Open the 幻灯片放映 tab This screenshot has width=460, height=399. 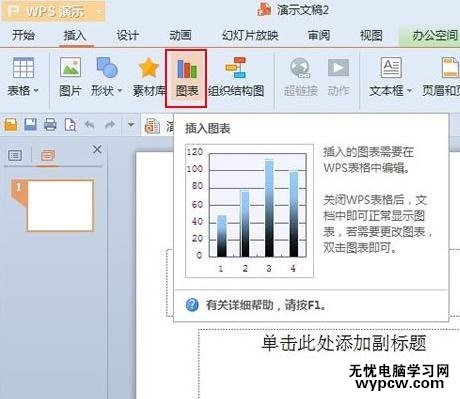250,35
